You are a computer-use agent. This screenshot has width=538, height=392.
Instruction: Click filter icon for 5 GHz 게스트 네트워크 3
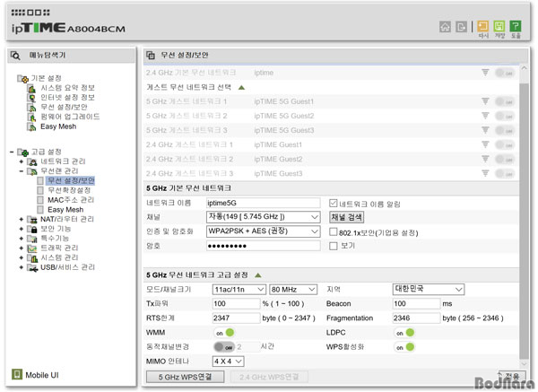click(x=485, y=130)
